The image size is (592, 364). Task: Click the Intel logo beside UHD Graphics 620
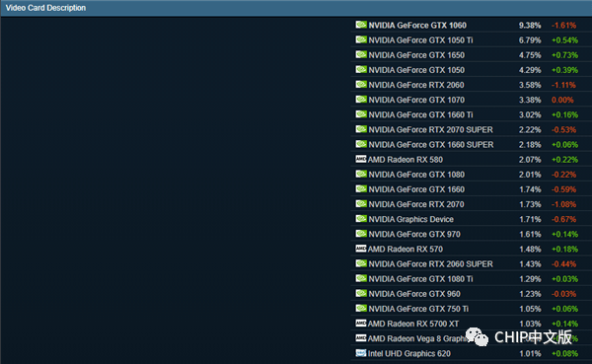click(360, 353)
